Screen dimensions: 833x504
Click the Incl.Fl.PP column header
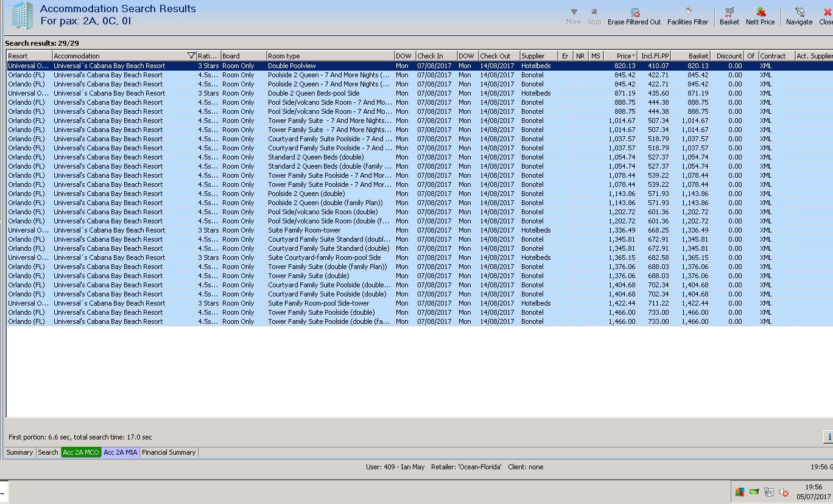pyautogui.click(x=655, y=56)
